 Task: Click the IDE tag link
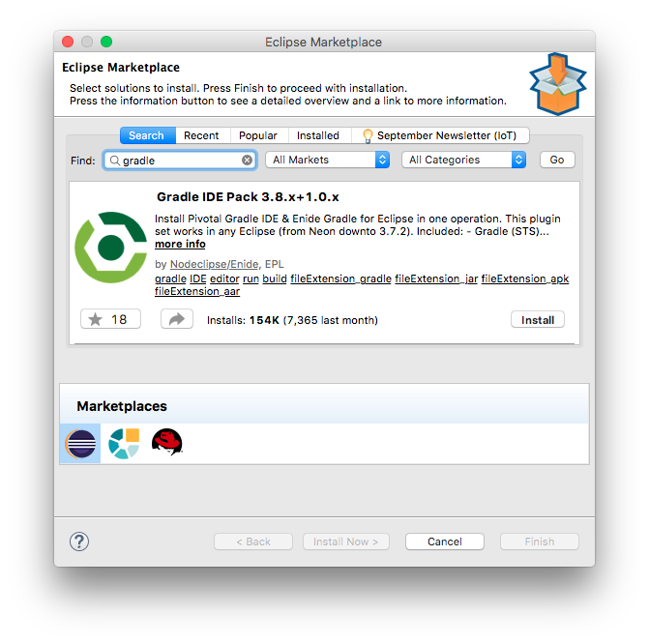point(198,278)
